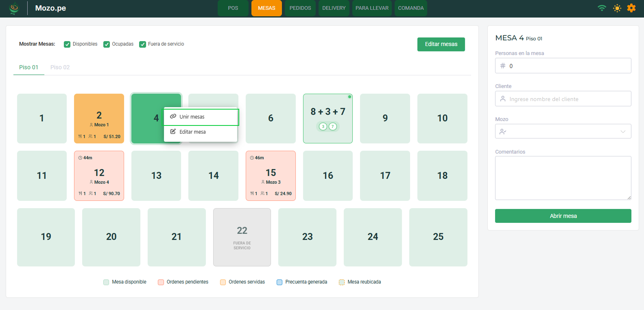Click the Precuenta generada blue legend swatch
Image resolution: width=644 pixels, height=310 pixels.
[x=279, y=282]
